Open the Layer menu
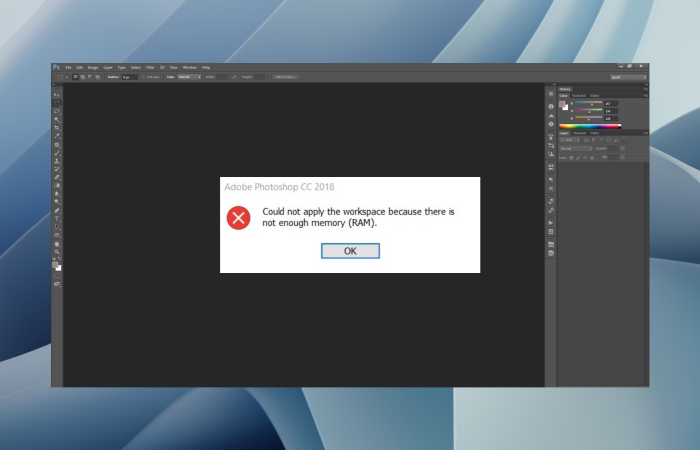The image size is (700, 450). pos(108,67)
